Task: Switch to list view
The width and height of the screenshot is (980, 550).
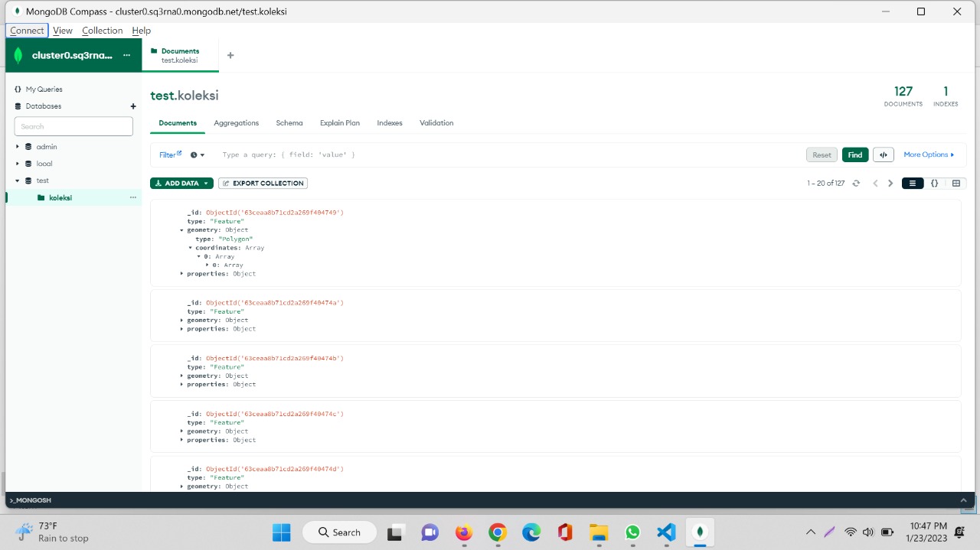Action: click(x=913, y=184)
